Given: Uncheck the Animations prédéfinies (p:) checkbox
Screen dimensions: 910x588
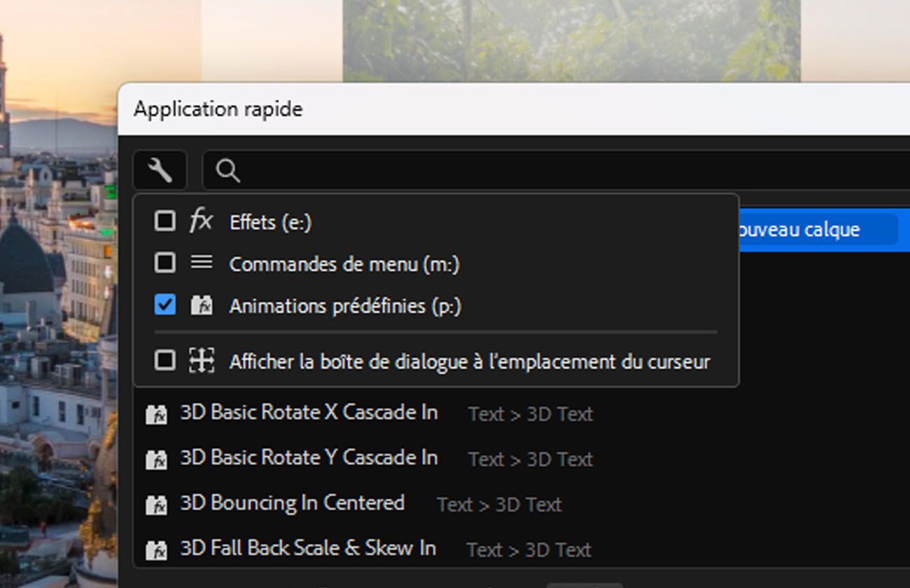Looking at the screenshot, I should 165,305.
